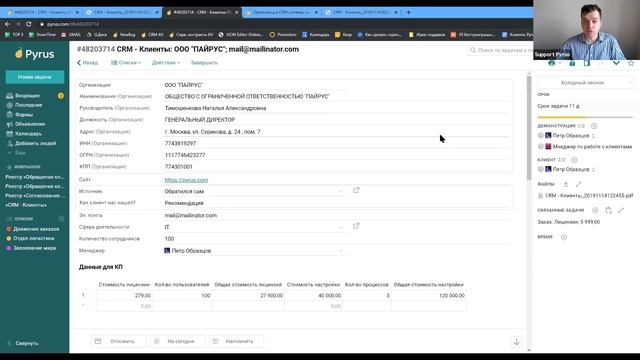Open the CRM - Клиенты_20191114122455.pdf file
This screenshot has width=640, height=360.
pyautogui.click(x=589, y=196)
